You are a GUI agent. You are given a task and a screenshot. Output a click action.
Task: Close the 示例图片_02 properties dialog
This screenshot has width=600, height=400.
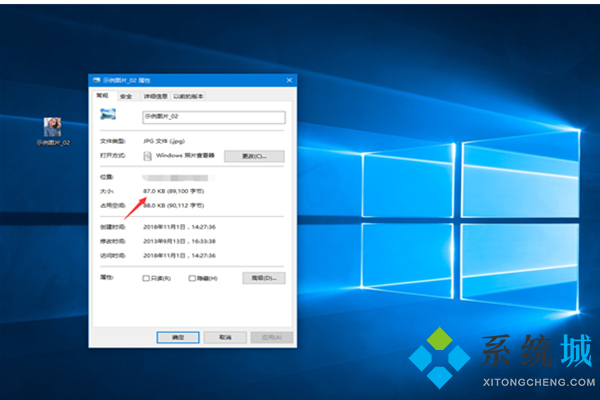coord(288,80)
